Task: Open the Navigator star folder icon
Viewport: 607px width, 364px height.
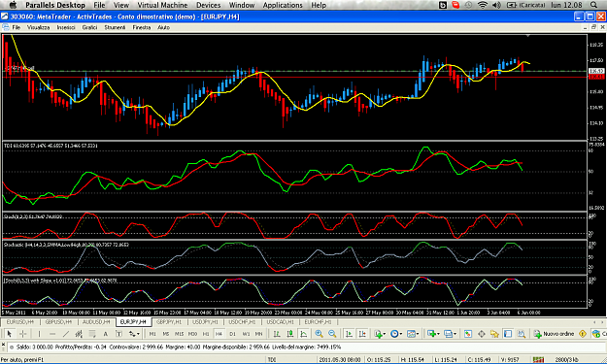Action: 494,334
